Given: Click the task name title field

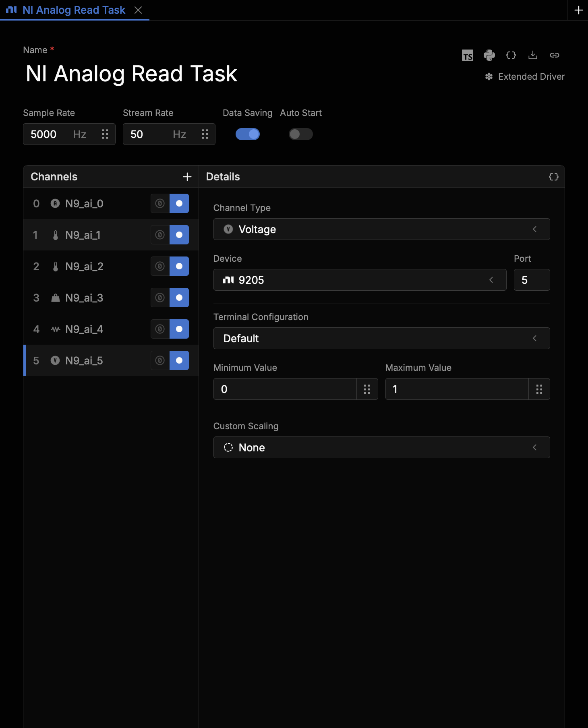Looking at the screenshot, I should coord(132,74).
